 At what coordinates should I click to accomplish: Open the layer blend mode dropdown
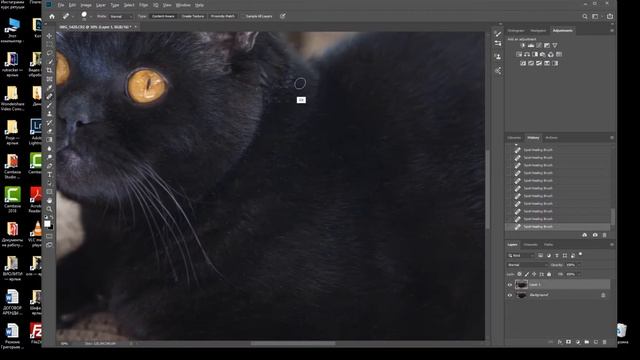pyautogui.click(x=527, y=265)
